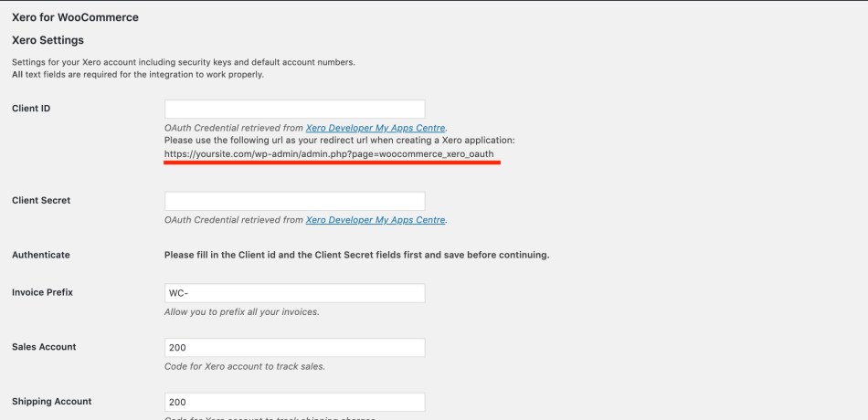Screen dimensions: 868x420
Task: Click the Sales Account label
Action: tap(44, 347)
